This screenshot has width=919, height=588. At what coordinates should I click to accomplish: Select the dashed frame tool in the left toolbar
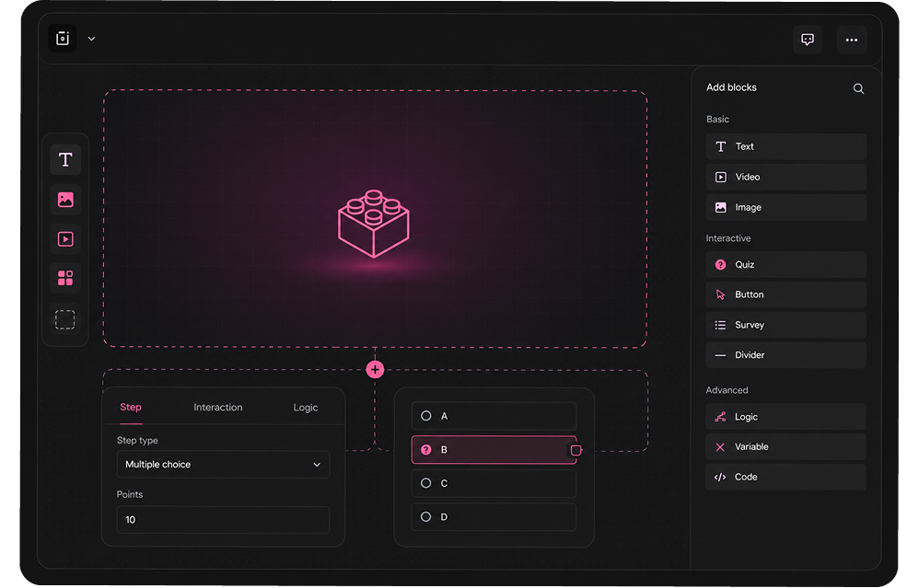point(65,320)
